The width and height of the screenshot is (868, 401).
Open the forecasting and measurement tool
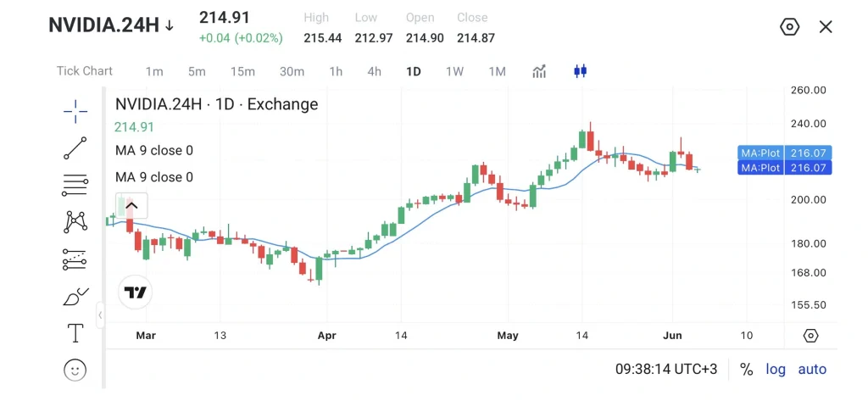pyautogui.click(x=75, y=259)
